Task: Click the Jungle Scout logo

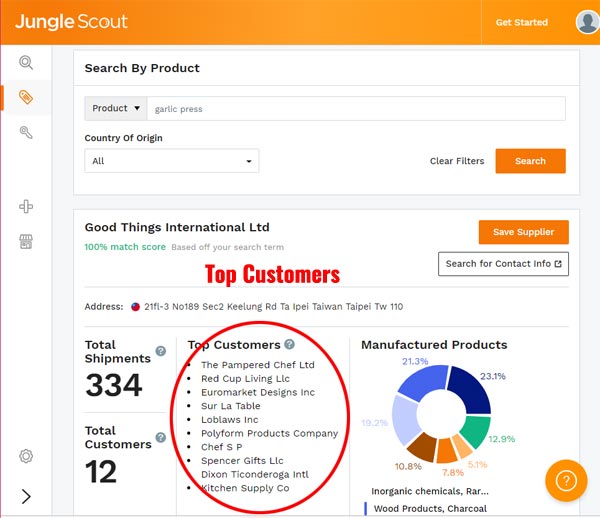Action: pyautogui.click(x=71, y=22)
